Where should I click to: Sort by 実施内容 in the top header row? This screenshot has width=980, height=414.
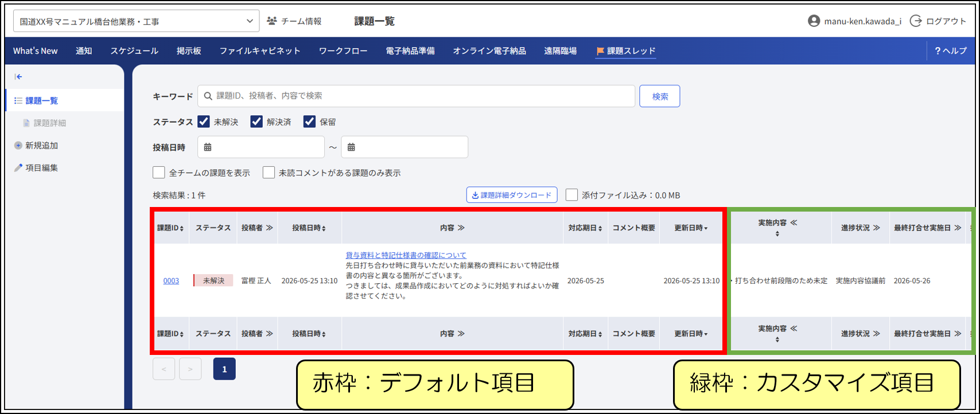777,234
